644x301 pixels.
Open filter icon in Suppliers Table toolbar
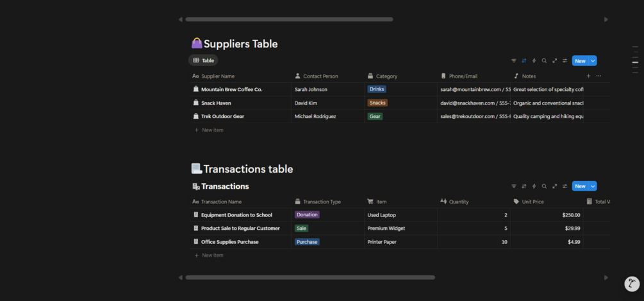(x=513, y=61)
